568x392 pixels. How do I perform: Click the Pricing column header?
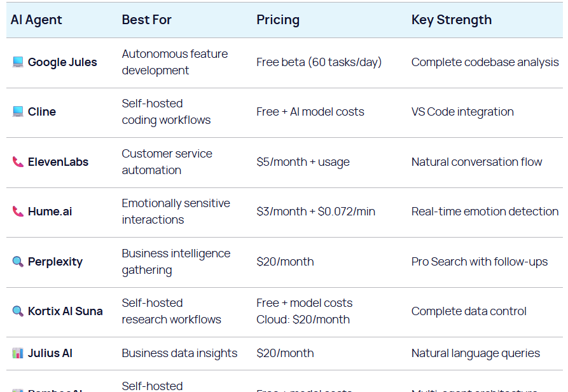pyautogui.click(x=278, y=20)
